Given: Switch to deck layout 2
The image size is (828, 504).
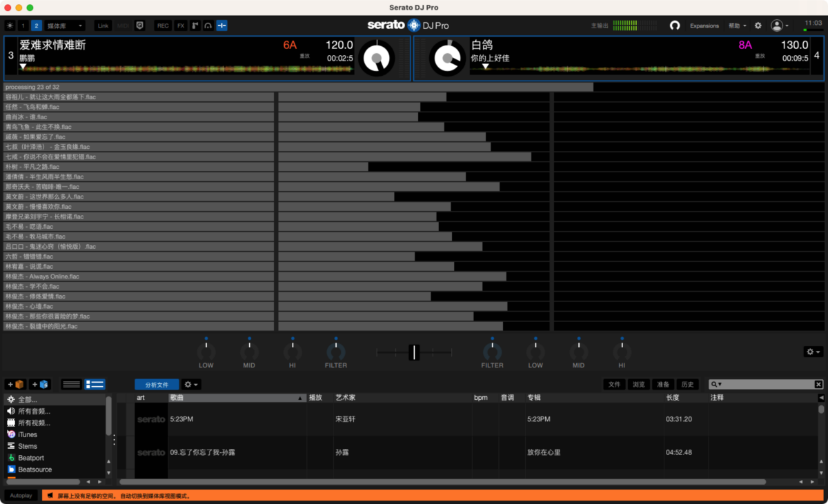Looking at the screenshot, I should (x=37, y=26).
